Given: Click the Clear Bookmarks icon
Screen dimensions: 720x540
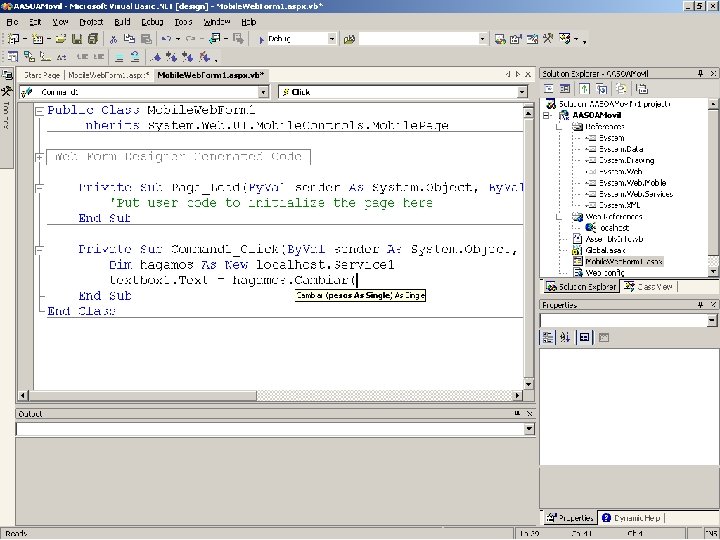Looking at the screenshot, I should point(204,57).
